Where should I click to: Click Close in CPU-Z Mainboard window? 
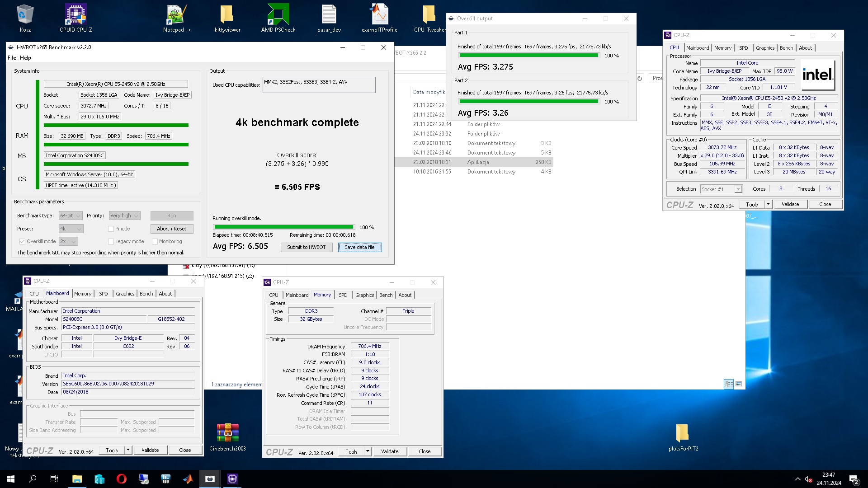click(185, 450)
